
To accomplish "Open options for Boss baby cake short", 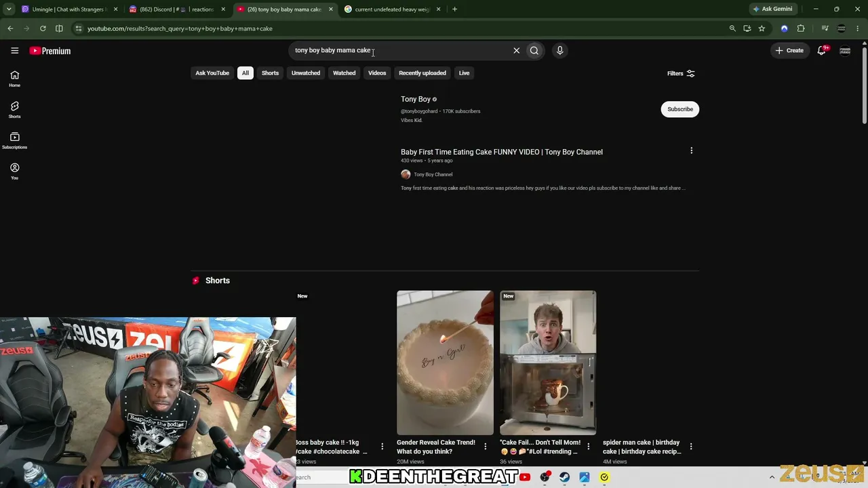I will 382,447.
